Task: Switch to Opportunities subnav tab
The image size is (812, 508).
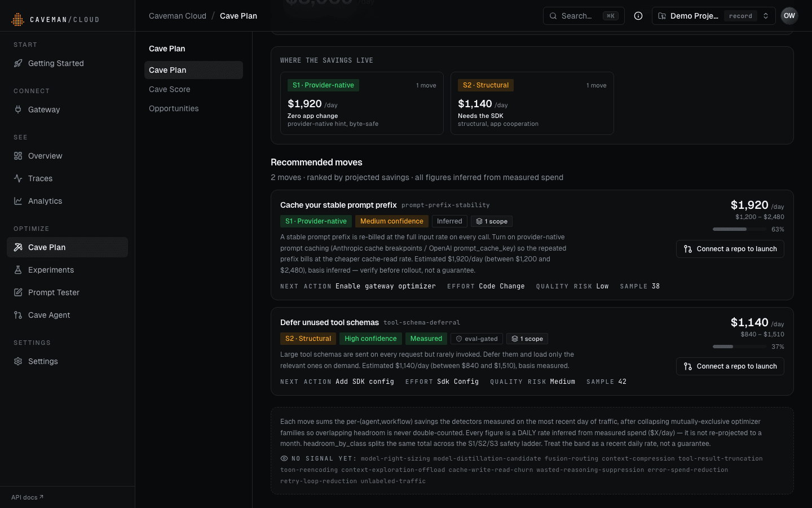Action: tap(193, 108)
